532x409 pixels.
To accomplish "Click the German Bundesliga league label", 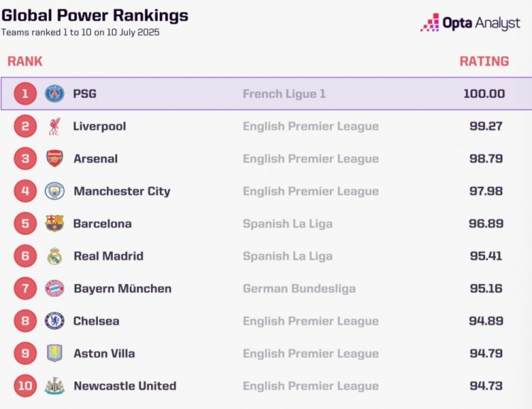I will 299,288.
